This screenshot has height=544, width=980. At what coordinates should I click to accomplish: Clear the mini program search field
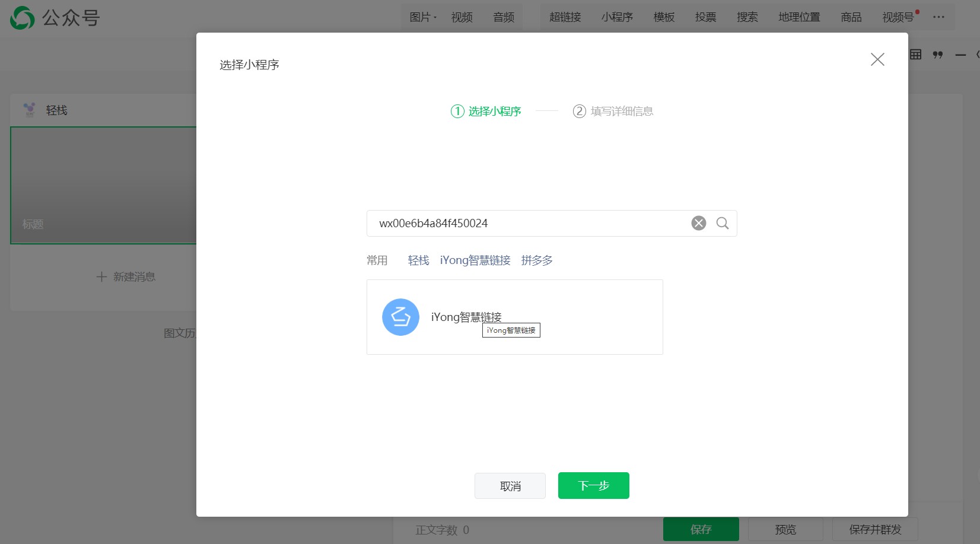pos(699,223)
